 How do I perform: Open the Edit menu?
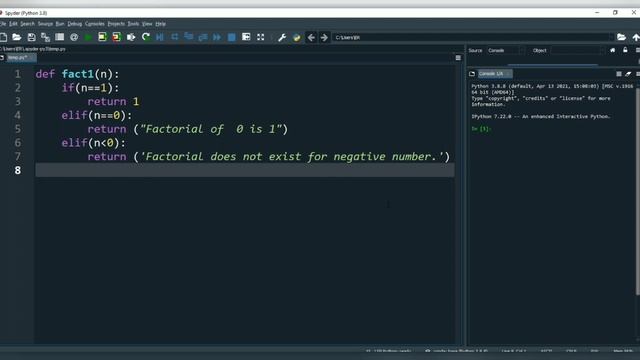(x=13, y=24)
